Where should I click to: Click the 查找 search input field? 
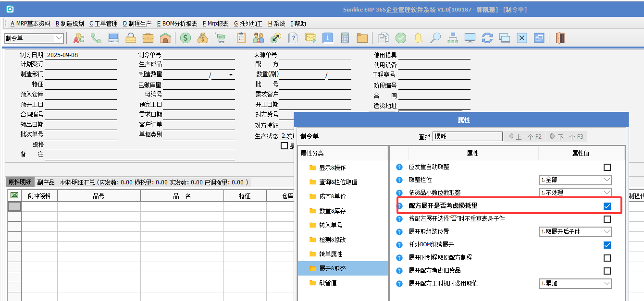coord(467,137)
